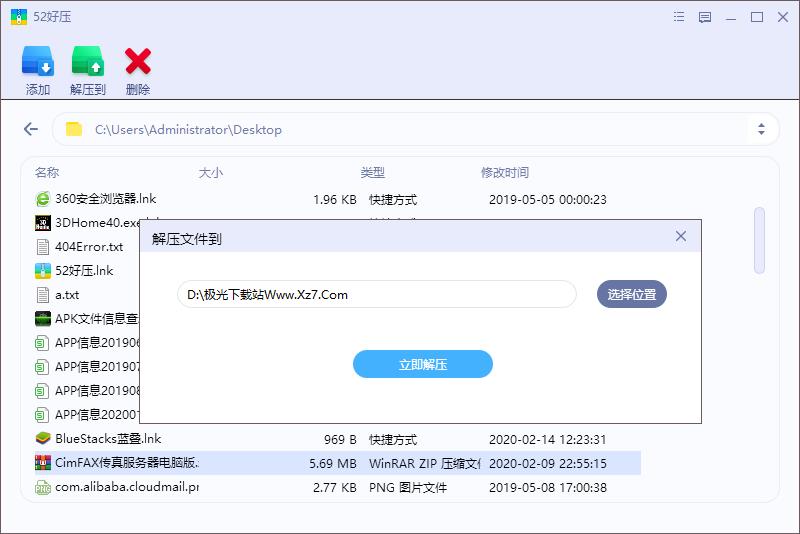Click the C:\Users\Administrator\Desktop path field
This screenshot has width=800, height=534.
[x=415, y=129]
